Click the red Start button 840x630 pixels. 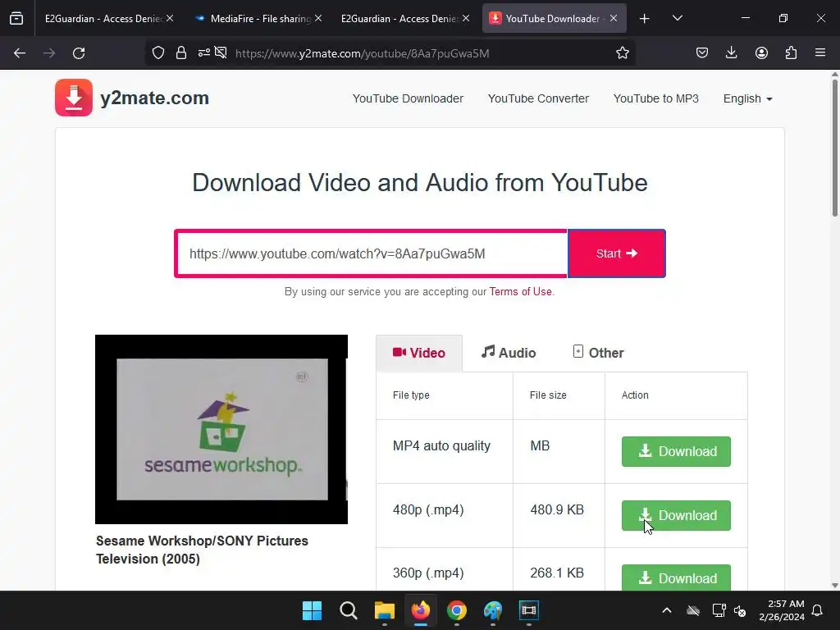(x=617, y=253)
